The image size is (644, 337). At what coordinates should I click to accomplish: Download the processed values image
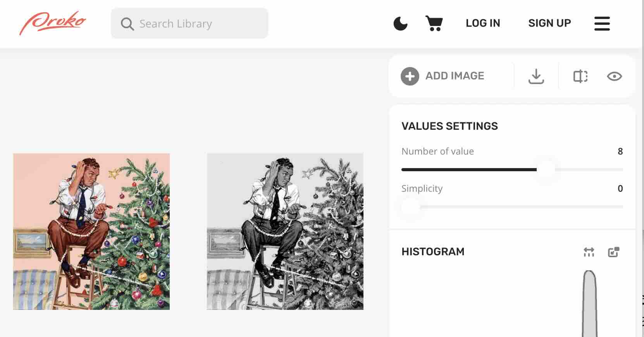pyautogui.click(x=536, y=76)
